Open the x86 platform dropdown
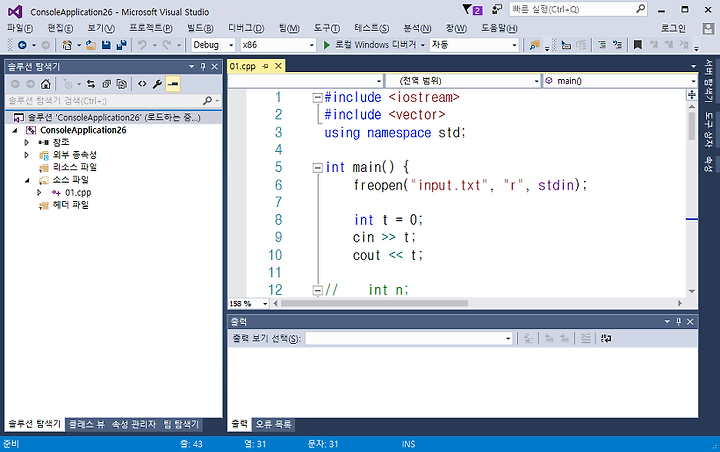This screenshot has width=720, height=452. 278,45
